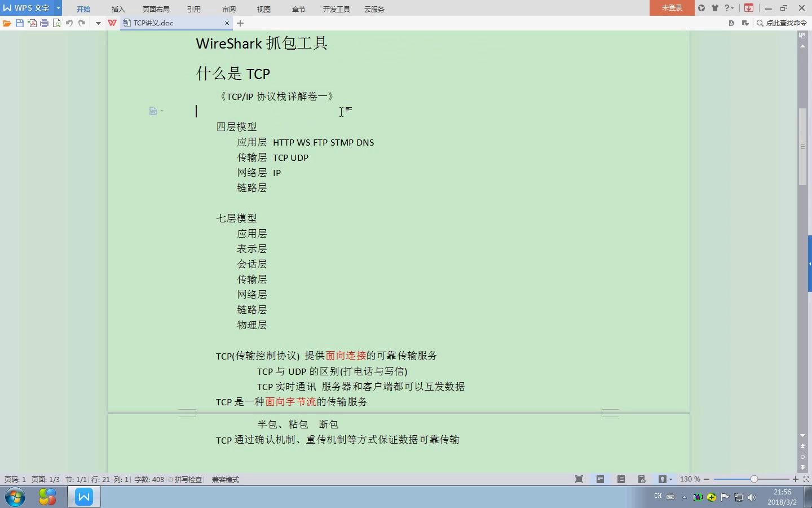Open the taskbar clock showing 21:56

pos(782,497)
